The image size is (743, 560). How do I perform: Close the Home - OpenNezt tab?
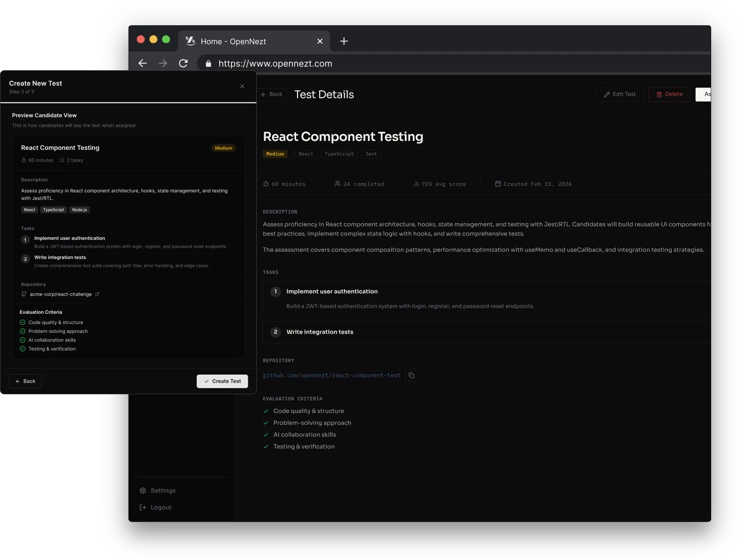point(320,41)
